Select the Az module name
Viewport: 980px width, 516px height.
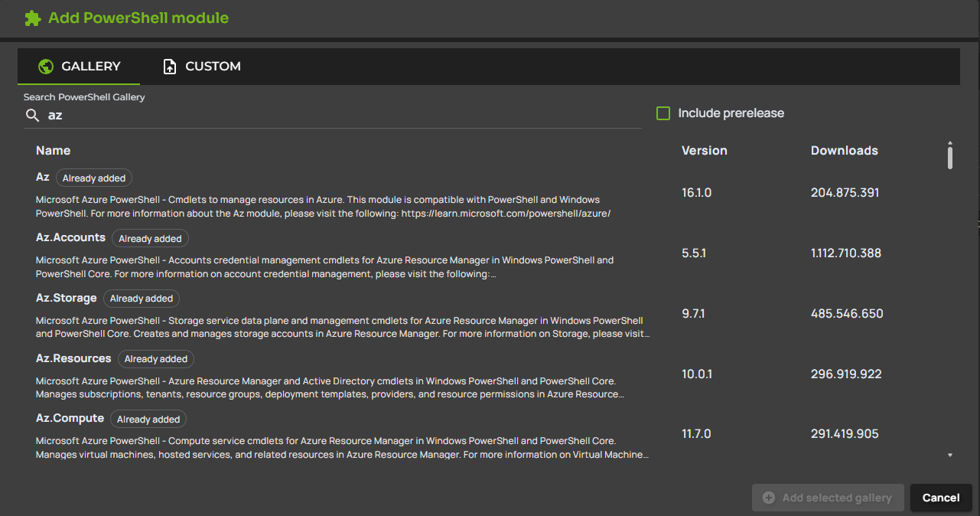pyautogui.click(x=43, y=177)
